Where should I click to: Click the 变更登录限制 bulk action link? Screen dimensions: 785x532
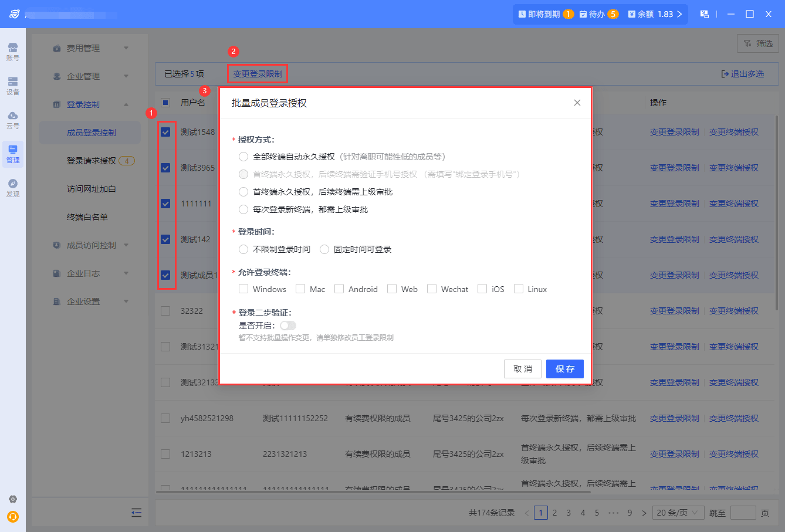[x=258, y=74]
